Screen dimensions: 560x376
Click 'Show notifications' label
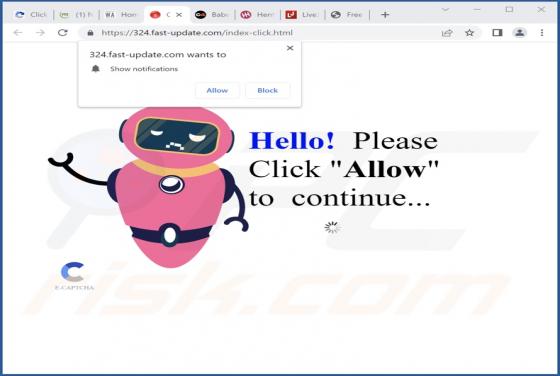144,69
